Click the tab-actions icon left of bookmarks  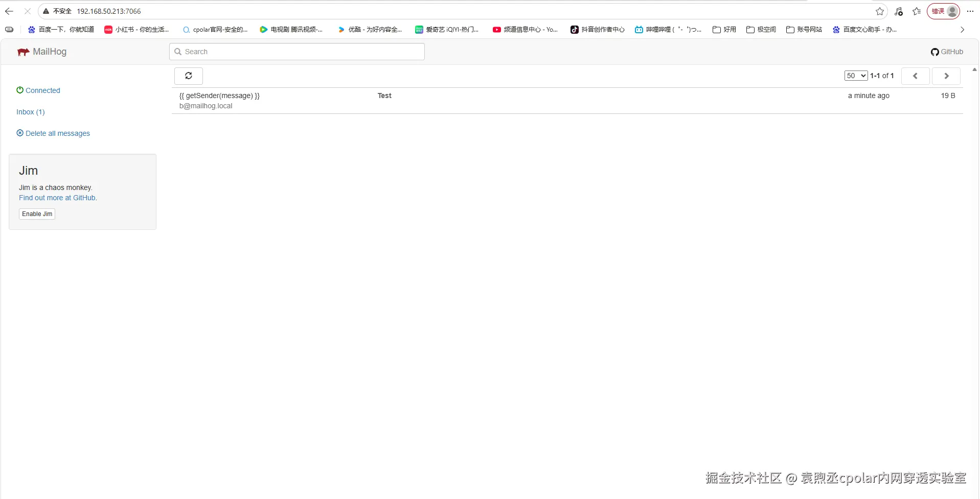pyautogui.click(x=9, y=30)
